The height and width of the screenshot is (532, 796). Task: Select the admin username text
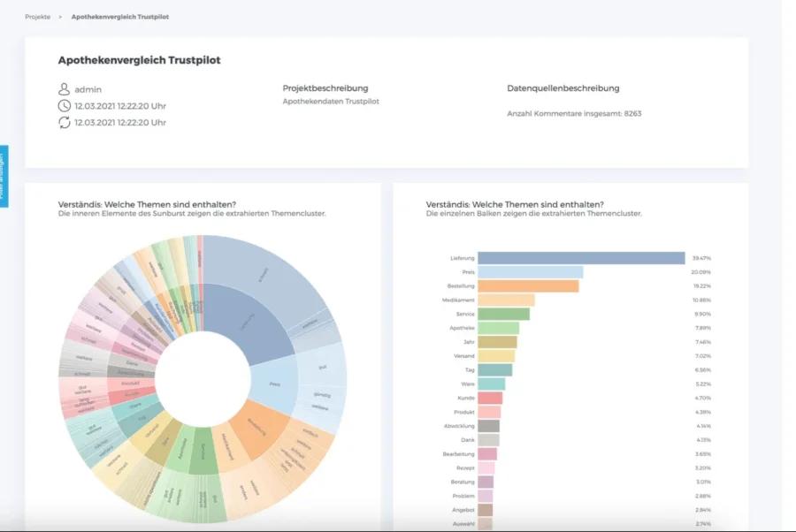[x=88, y=90]
